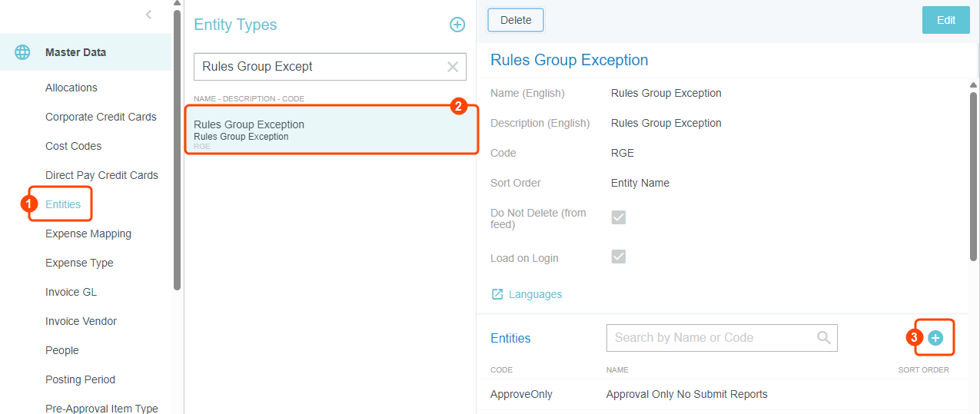Go to Corporate Credit Cards
Viewport: 980px width, 414px height.
[x=101, y=117]
